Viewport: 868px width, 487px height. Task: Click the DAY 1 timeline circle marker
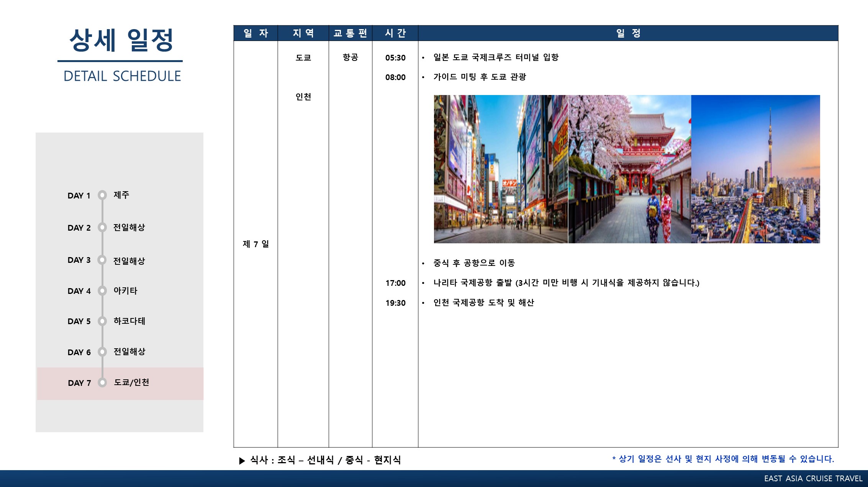pyautogui.click(x=102, y=195)
